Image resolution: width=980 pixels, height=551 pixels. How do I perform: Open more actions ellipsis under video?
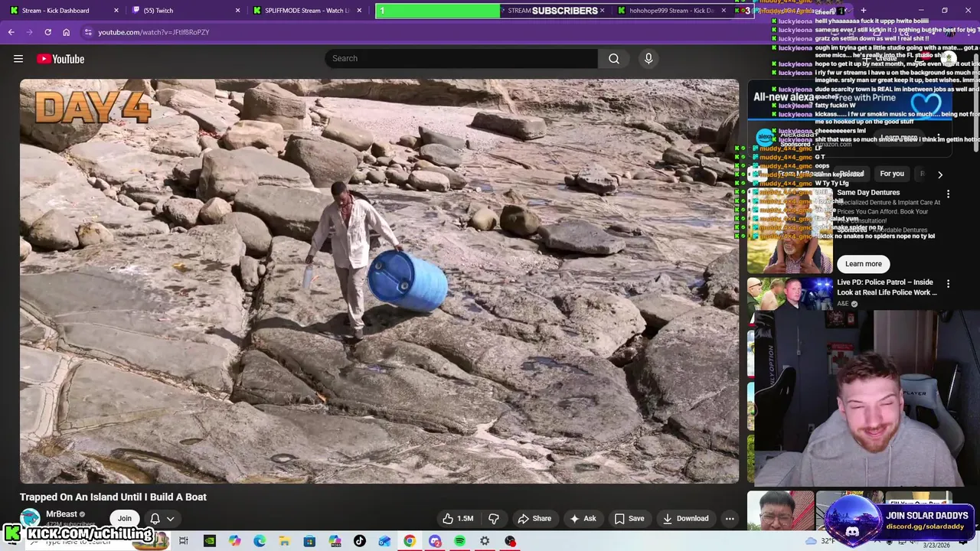pos(730,518)
